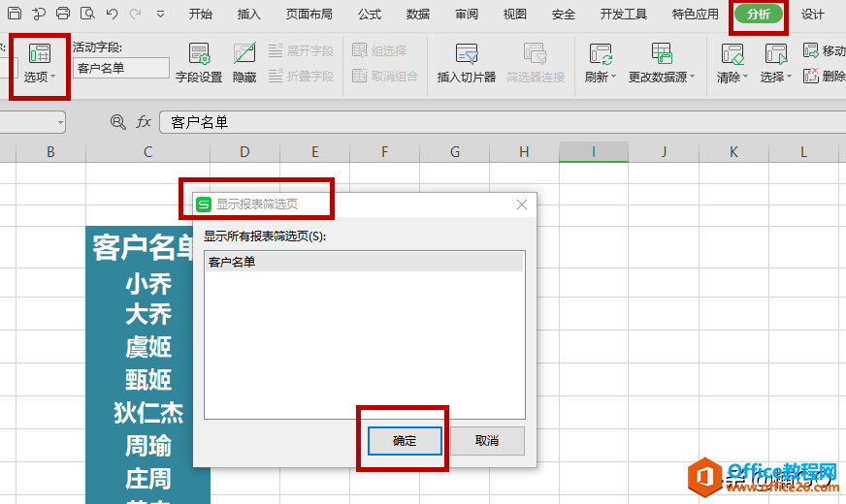Open the 刷新 refresh dropdown
This screenshot has height=504, width=846.
[600, 64]
